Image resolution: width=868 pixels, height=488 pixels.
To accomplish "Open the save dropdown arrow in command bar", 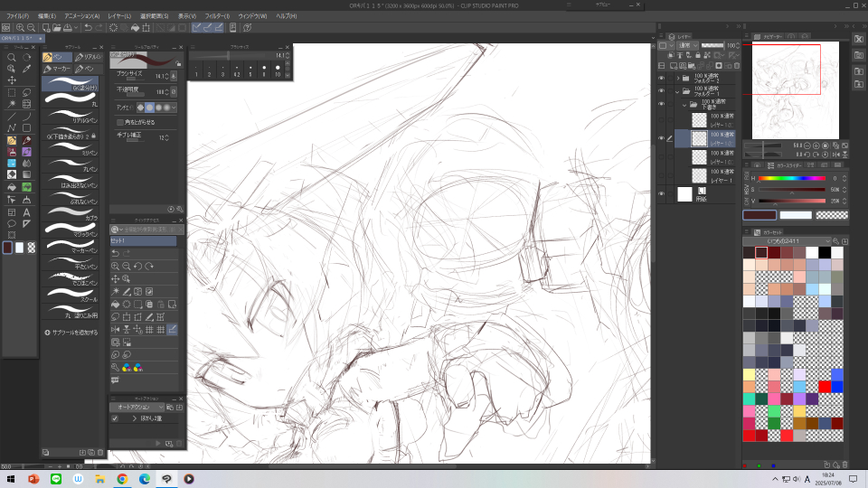I will [75, 28].
